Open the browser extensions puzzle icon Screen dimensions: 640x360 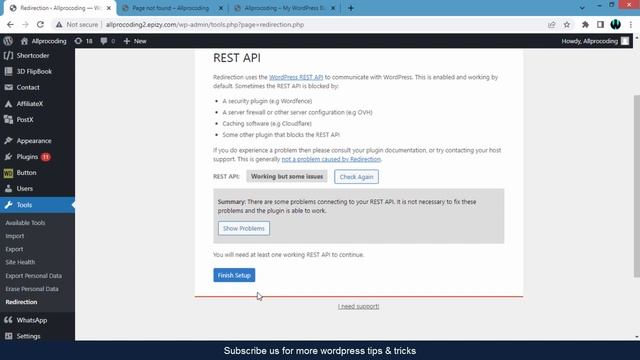(x=585, y=24)
